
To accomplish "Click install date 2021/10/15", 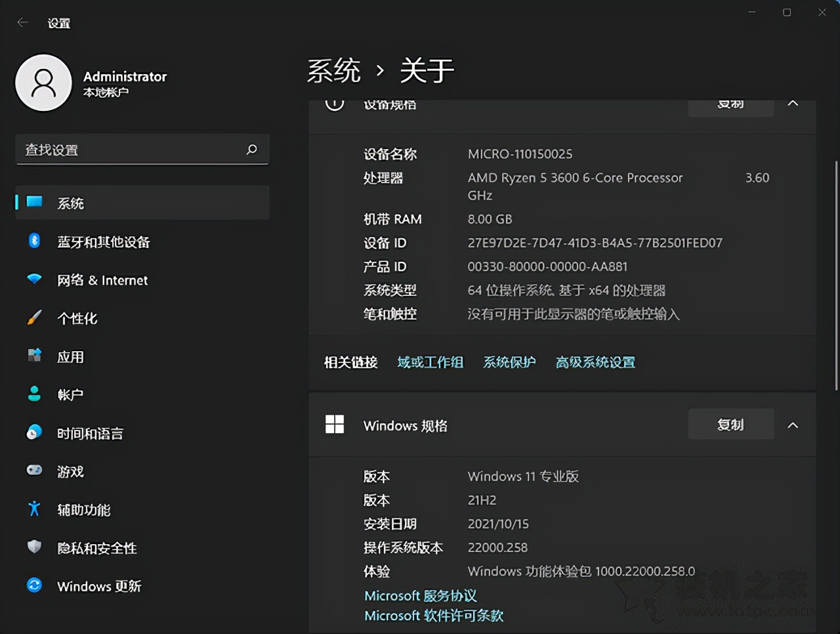I will click(498, 524).
